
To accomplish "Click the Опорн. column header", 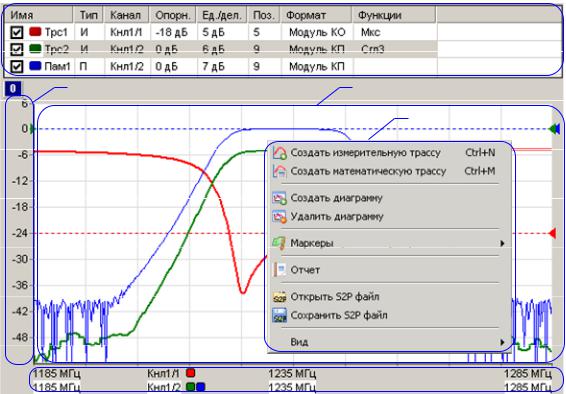I will point(173,15).
